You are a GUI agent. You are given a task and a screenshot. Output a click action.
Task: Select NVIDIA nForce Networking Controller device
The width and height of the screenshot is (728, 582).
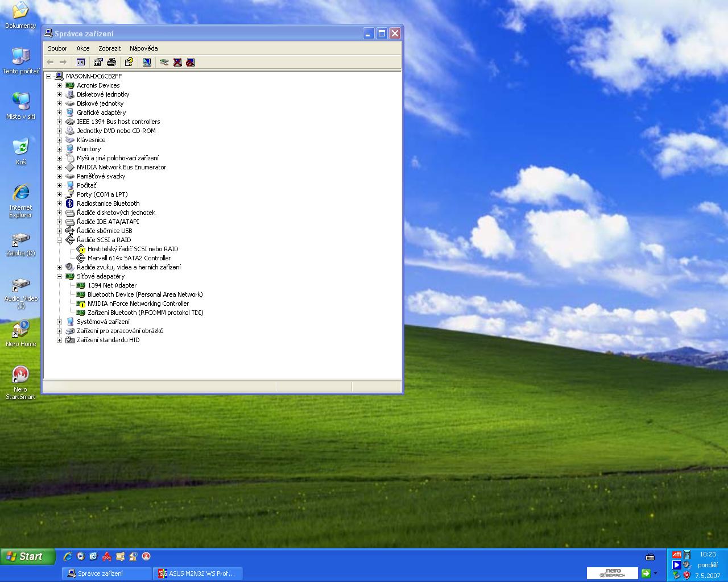point(138,304)
